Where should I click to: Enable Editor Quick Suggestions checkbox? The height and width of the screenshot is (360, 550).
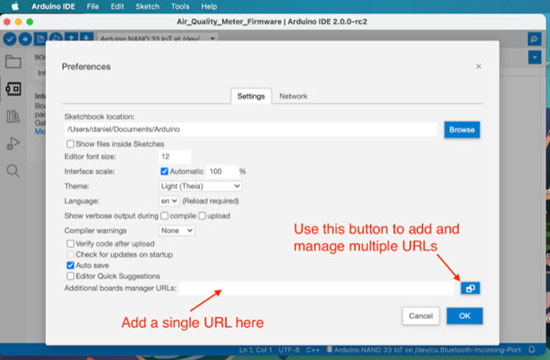click(70, 276)
